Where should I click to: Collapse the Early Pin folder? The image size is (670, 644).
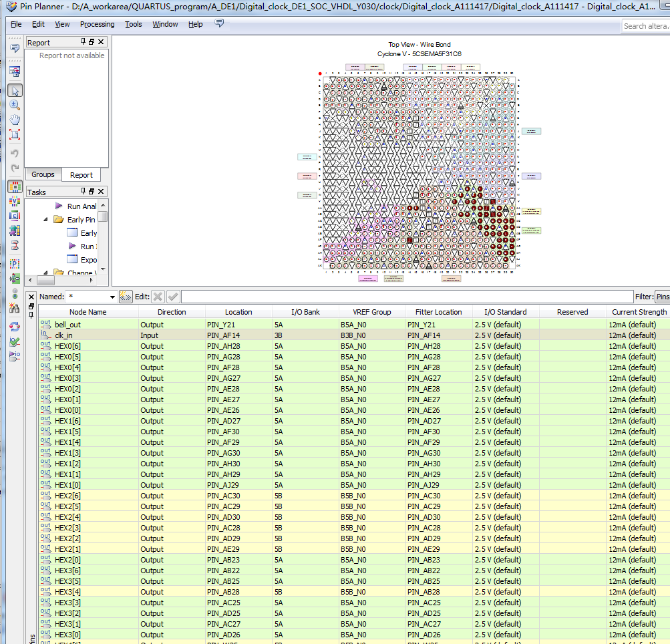tap(45, 220)
